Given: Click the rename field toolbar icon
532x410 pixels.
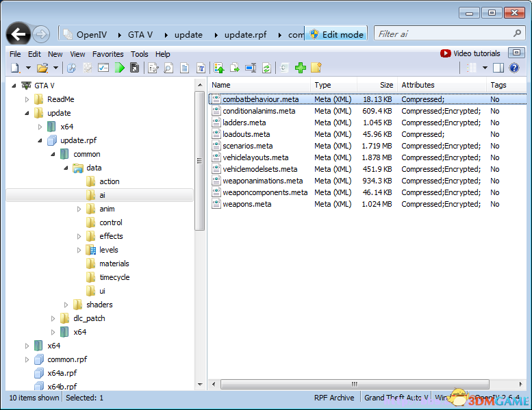Looking at the screenshot, I should click(251, 68).
